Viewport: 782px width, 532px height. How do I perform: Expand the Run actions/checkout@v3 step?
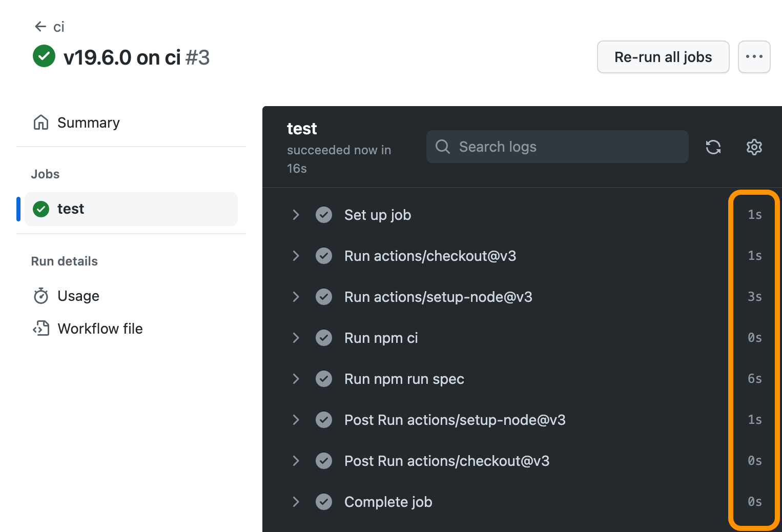(296, 256)
